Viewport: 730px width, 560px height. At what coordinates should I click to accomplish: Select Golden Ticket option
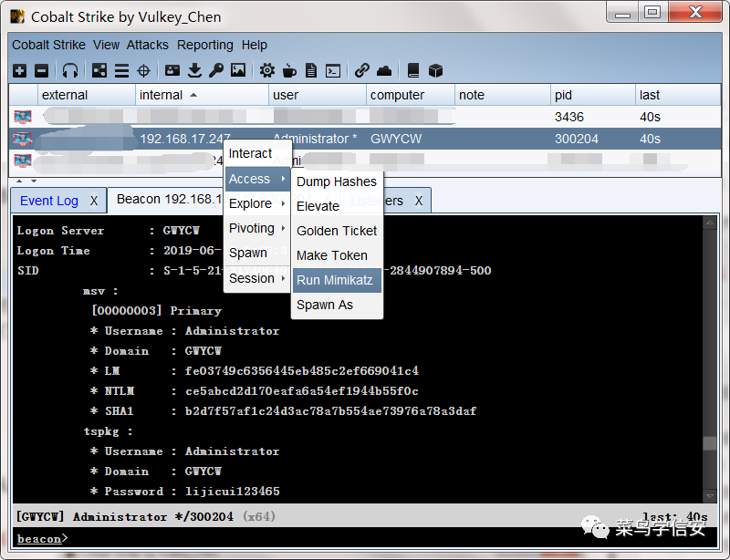point(337,231)
